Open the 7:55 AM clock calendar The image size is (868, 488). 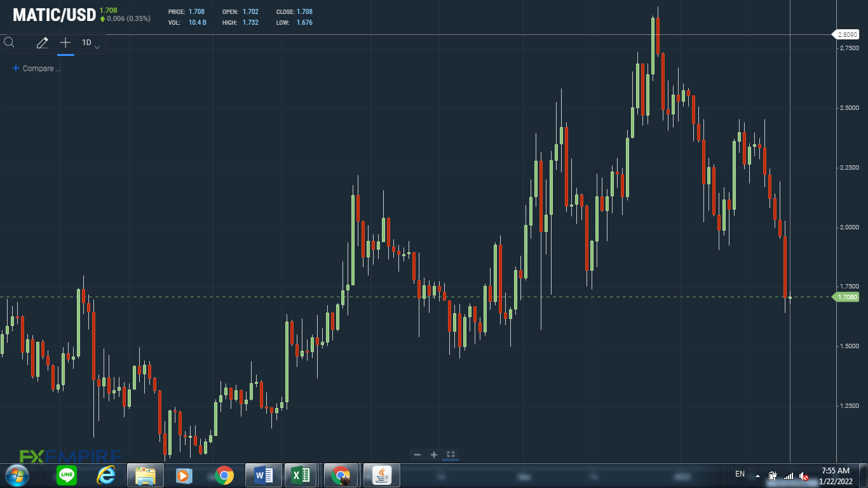pyautogui.click(x=834, y=475)
